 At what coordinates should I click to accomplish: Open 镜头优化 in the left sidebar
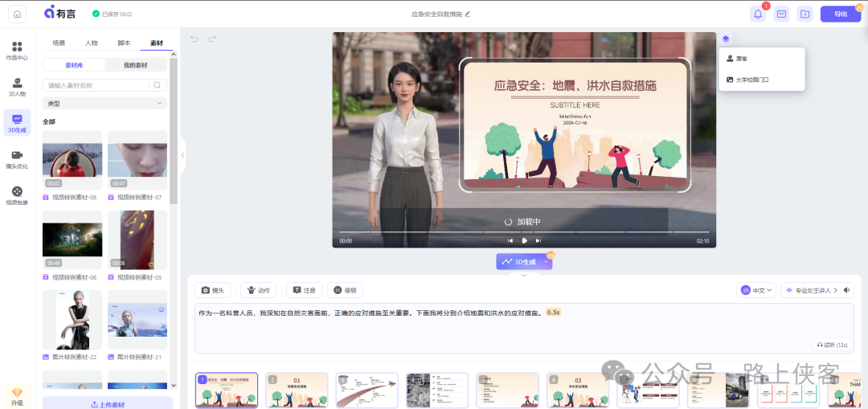coord(17,159)
